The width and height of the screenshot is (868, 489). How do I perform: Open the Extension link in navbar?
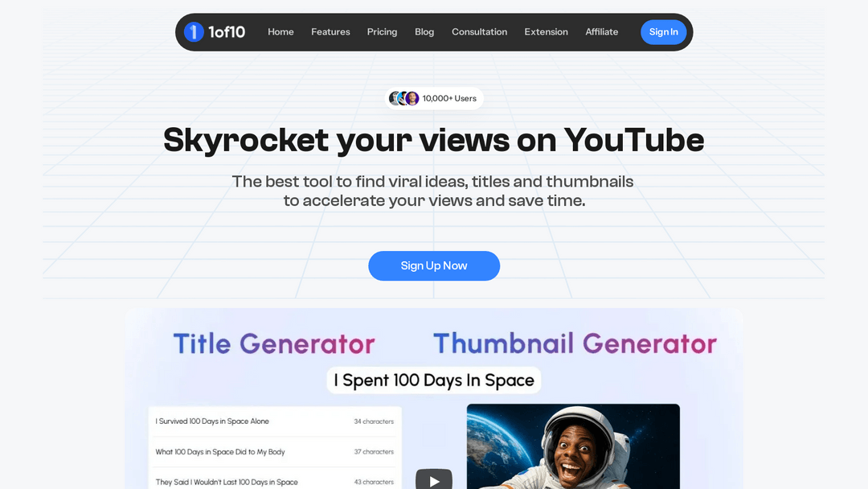[x=547, y=32]
